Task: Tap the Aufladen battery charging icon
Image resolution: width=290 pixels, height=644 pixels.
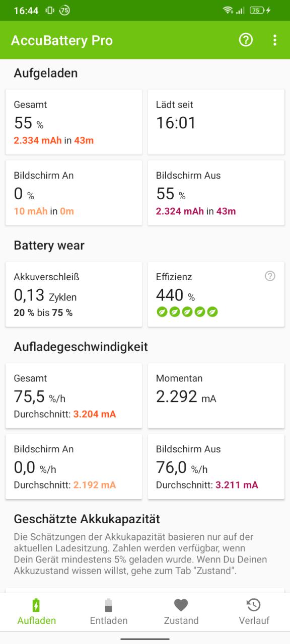Action: [x=36, y=605]
